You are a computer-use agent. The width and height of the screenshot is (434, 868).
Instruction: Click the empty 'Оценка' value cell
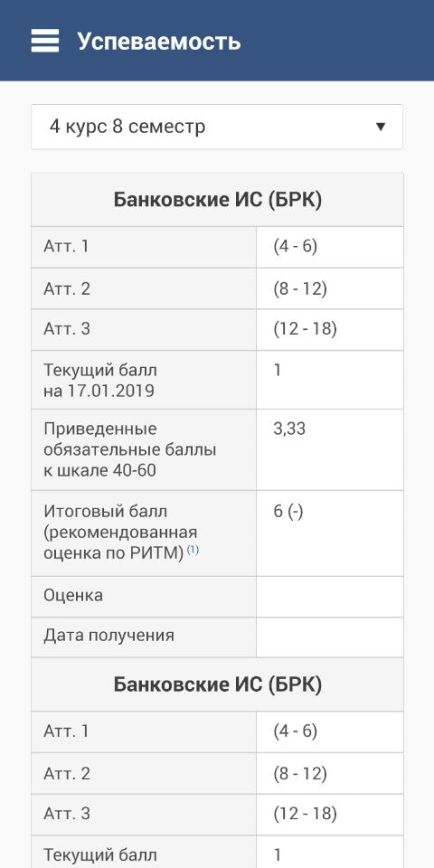click(330, 597)
